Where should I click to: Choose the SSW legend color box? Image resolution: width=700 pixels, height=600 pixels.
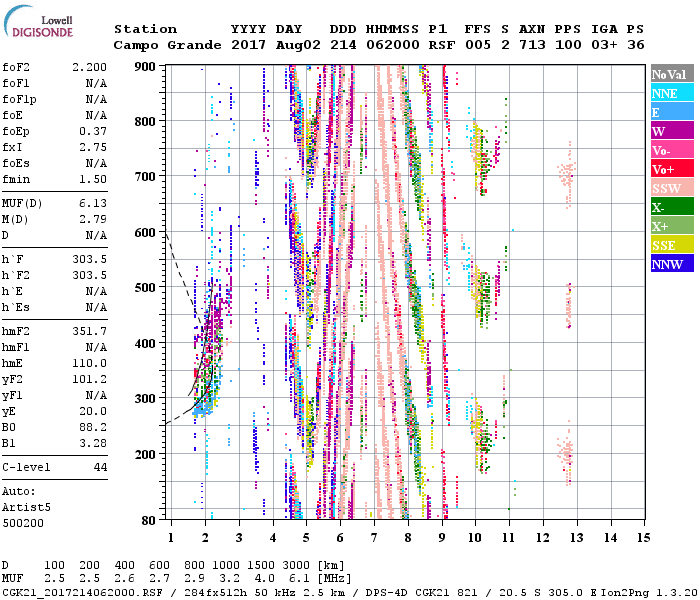pos(672,189)
